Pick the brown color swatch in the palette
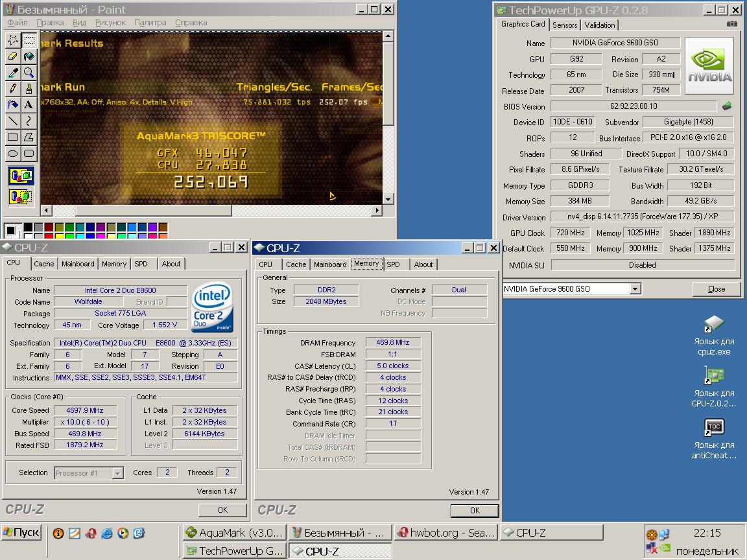This screenshot has width=747, height=560. click(163, 227)
